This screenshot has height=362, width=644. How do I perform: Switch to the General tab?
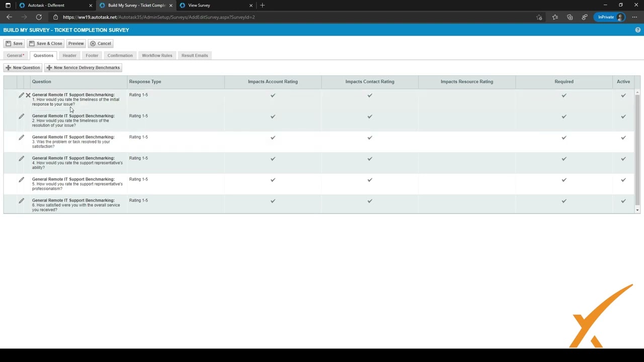point(16,55)
